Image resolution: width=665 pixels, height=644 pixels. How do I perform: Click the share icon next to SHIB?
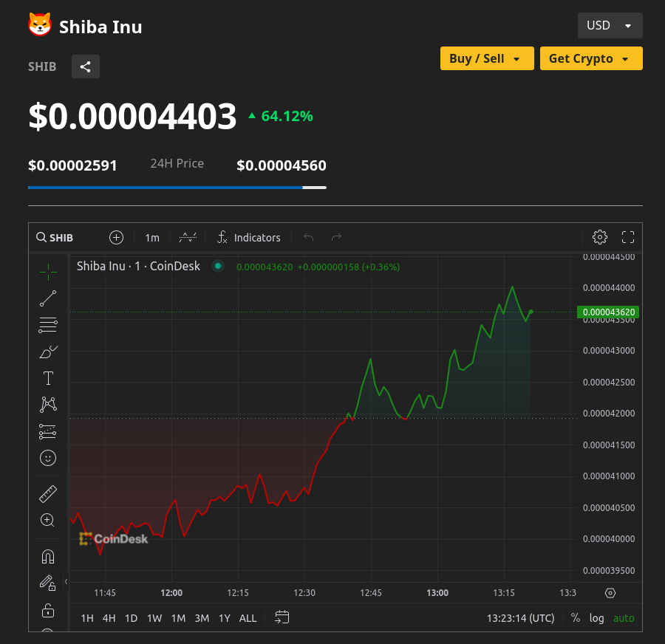tap(86, 66)
